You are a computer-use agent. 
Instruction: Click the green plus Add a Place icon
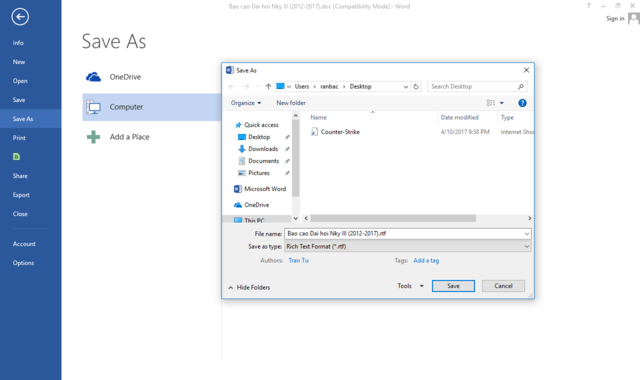(x=93, y=137)
